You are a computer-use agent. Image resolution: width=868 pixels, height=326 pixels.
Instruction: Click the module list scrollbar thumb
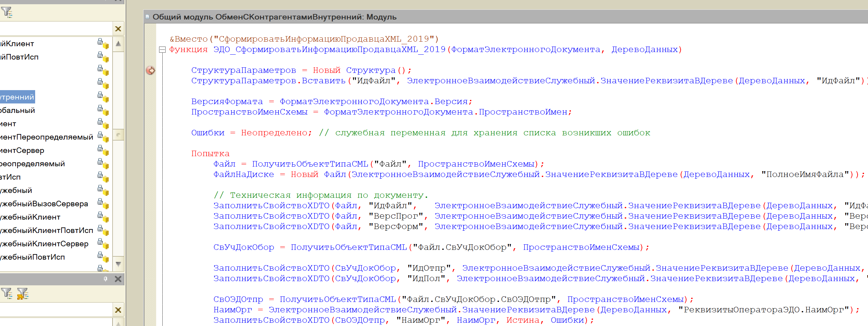coord(118,135)
